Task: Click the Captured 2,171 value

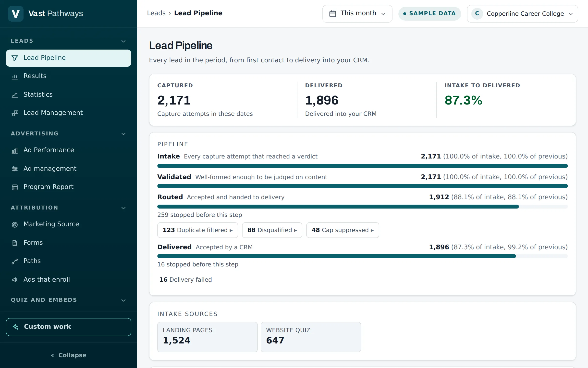Action: 174,100
